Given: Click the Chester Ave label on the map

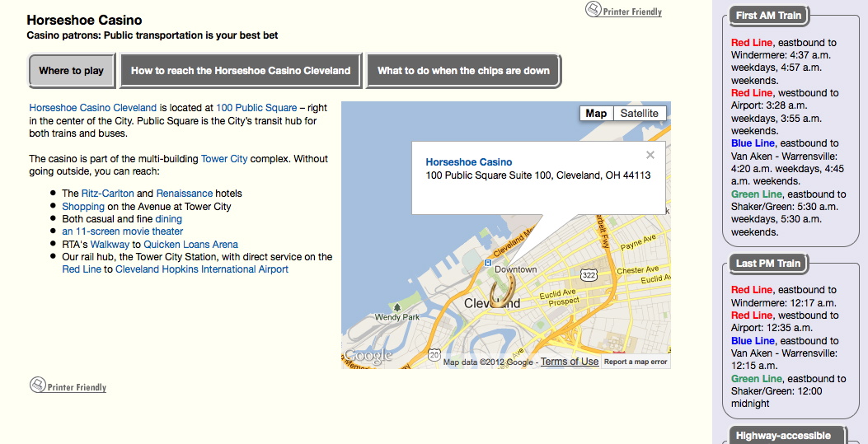Looking at the screenshot, I should click(x=636, y=270).
